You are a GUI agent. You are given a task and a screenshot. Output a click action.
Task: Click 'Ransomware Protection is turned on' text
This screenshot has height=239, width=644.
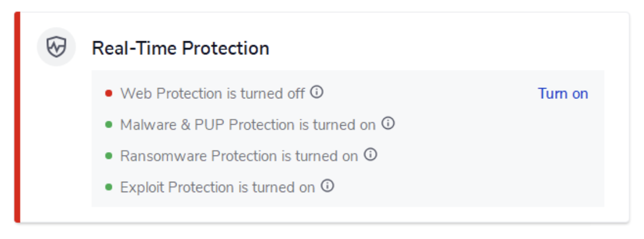click(239, 156)
